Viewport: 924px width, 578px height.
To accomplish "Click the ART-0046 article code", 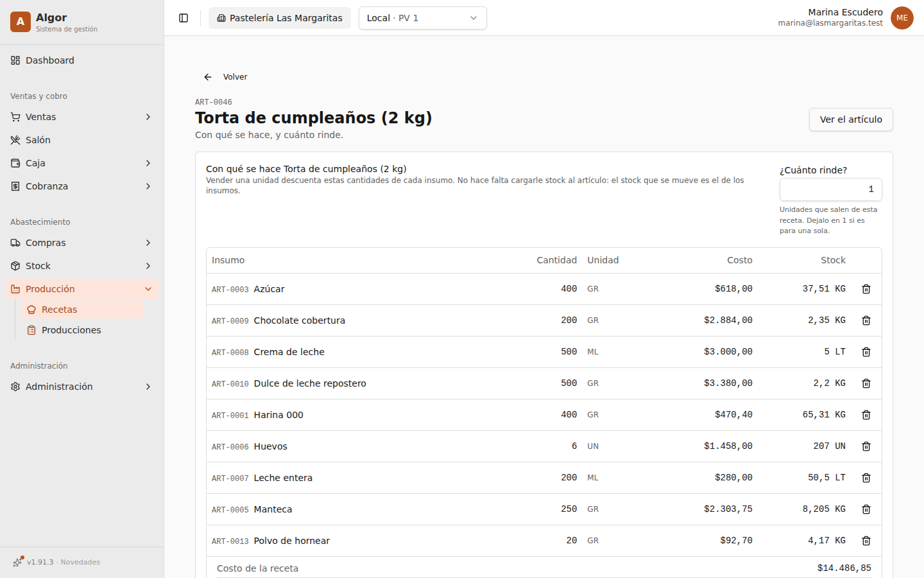I will click(x=214, y=102).
